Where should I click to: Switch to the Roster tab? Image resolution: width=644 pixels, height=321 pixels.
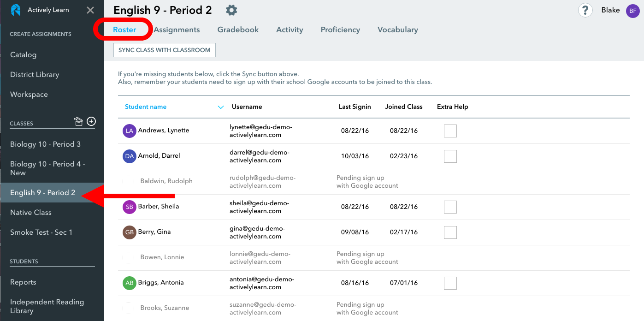pos(124,30)
